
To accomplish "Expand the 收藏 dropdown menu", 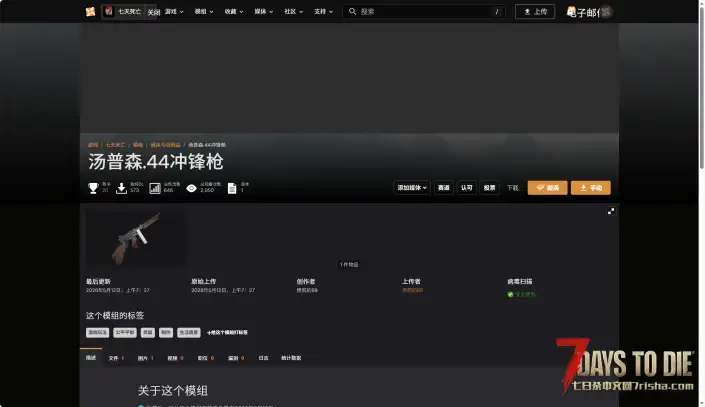I will (234, 12).
